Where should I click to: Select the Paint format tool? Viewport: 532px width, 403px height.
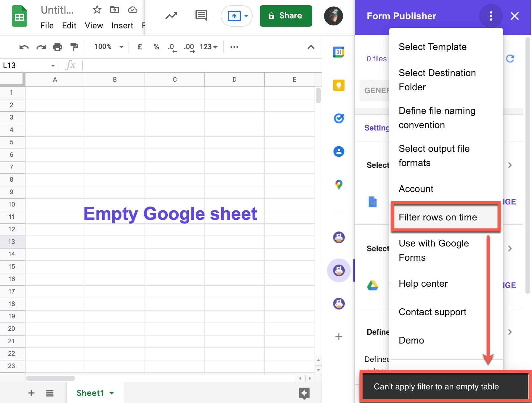(74, 47)
